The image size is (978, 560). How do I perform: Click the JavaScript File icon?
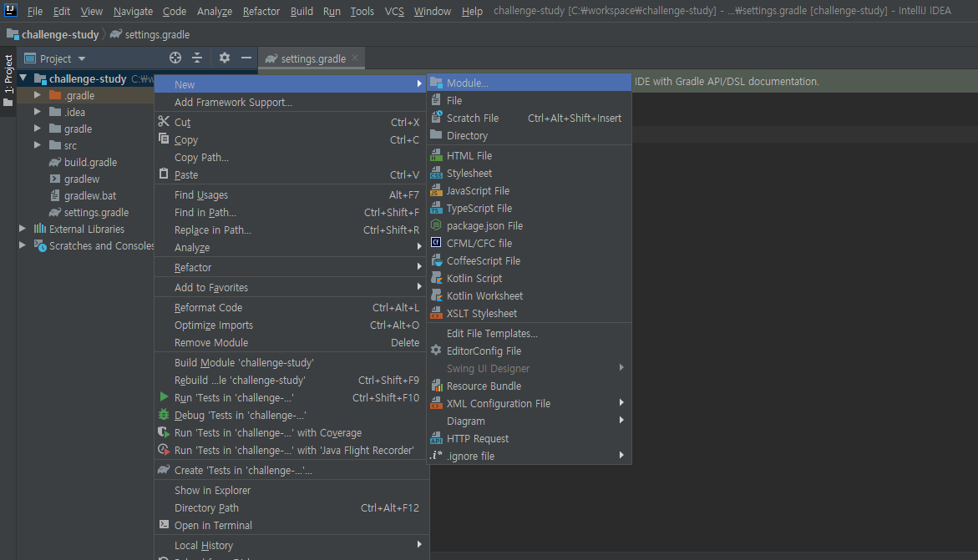(436, 191)
